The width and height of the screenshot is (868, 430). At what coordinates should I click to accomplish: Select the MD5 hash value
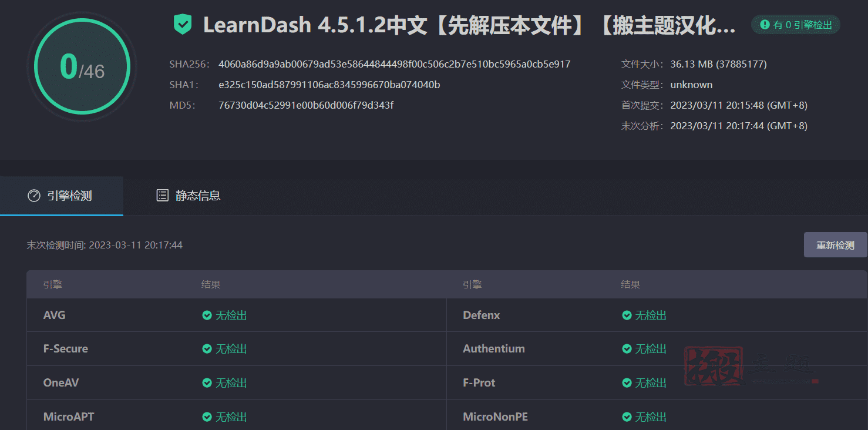coord(306,105)
